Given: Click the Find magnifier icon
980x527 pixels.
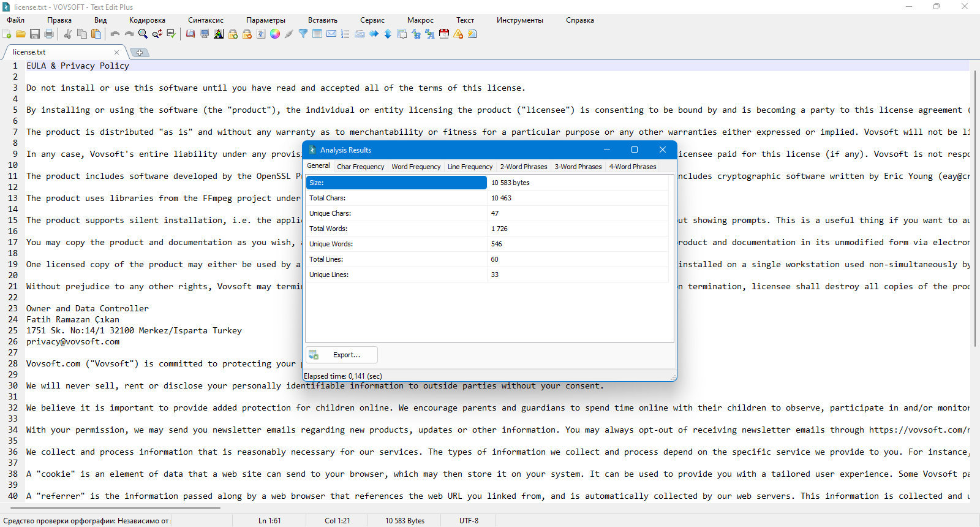Looking at the screenshot, I should coord(143,34).
